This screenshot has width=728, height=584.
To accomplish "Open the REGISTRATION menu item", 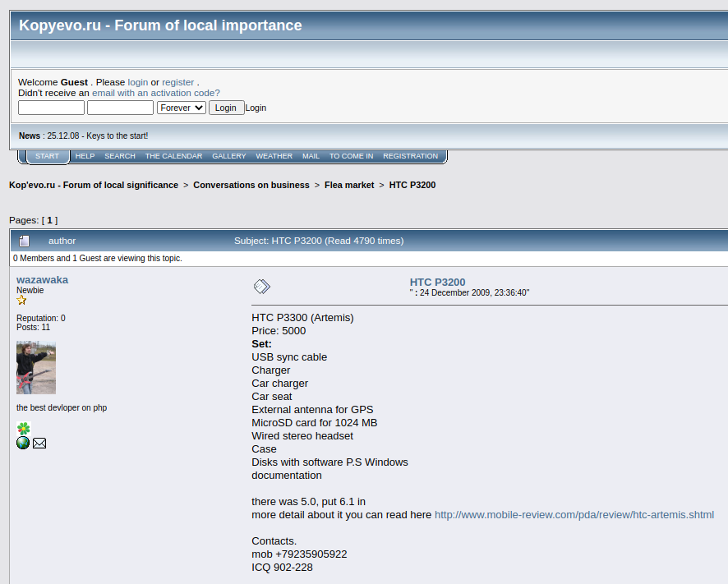I will click(411, 156).
